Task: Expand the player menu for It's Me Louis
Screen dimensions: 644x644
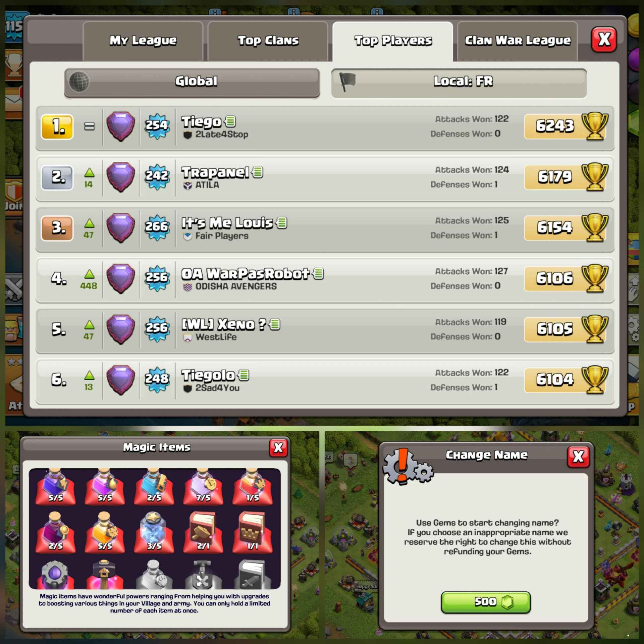Action: click(282, 223)
